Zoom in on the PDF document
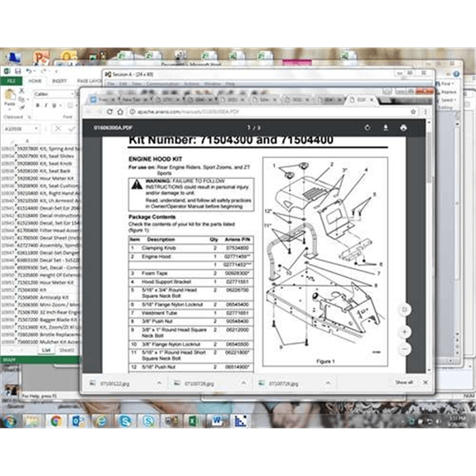476x476 pixels. point(404,332)
